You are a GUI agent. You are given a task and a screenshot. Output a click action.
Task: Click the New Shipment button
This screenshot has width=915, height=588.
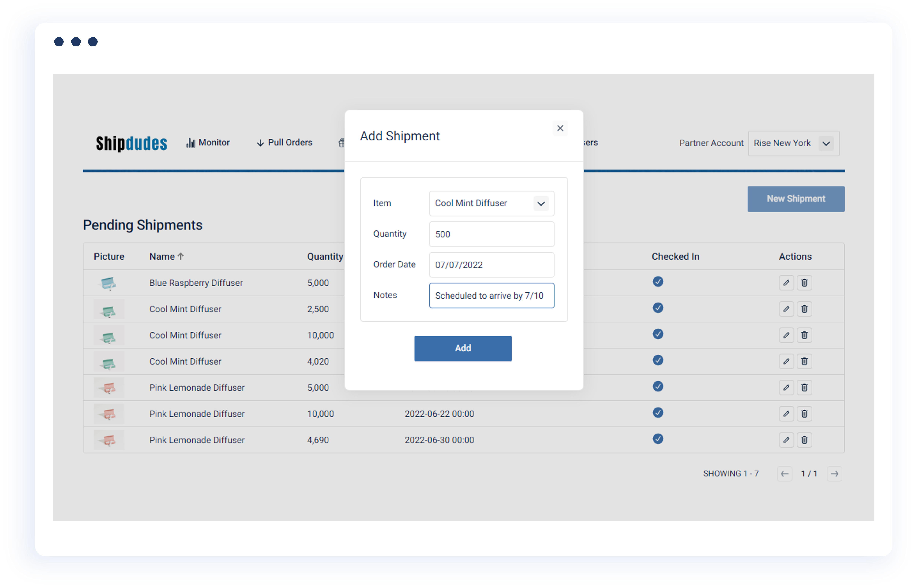[795, 199]
